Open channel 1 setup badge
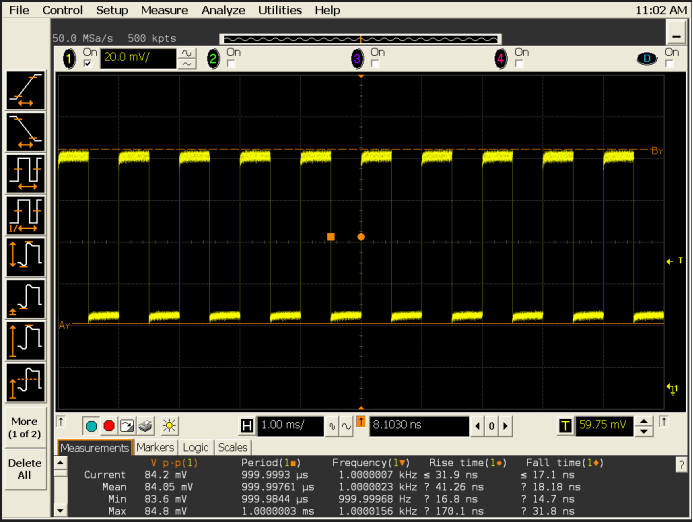This screenshot has width=693, height=522. click(x=69, y=59)
